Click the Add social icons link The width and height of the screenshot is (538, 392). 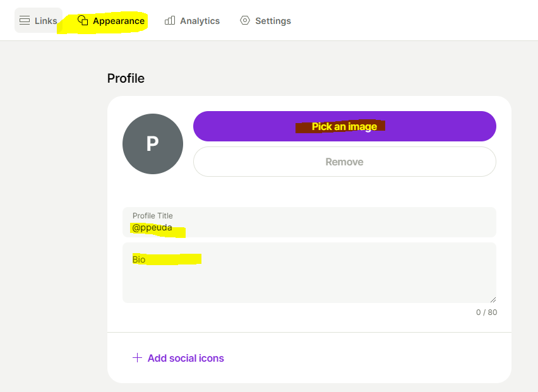tap(178, 358)
